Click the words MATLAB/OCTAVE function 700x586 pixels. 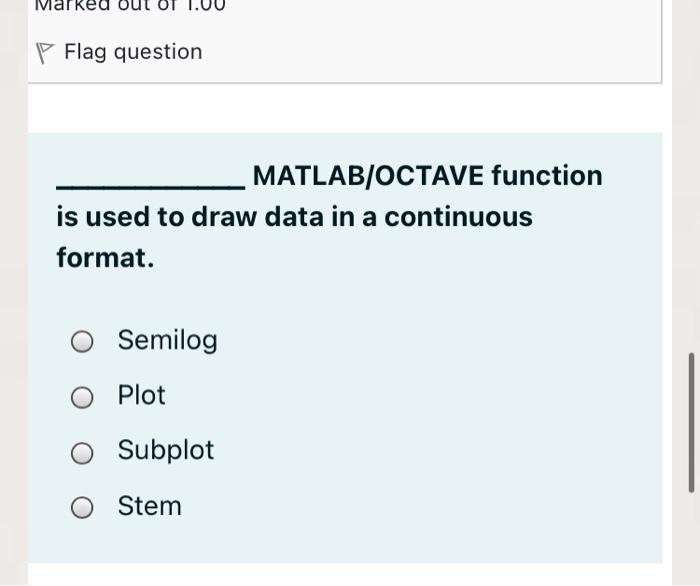click(x=428, y=175)
